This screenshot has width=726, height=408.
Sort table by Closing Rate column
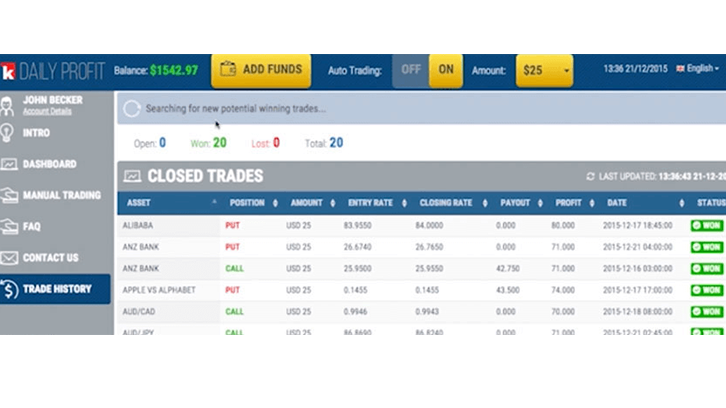(453, 203)
